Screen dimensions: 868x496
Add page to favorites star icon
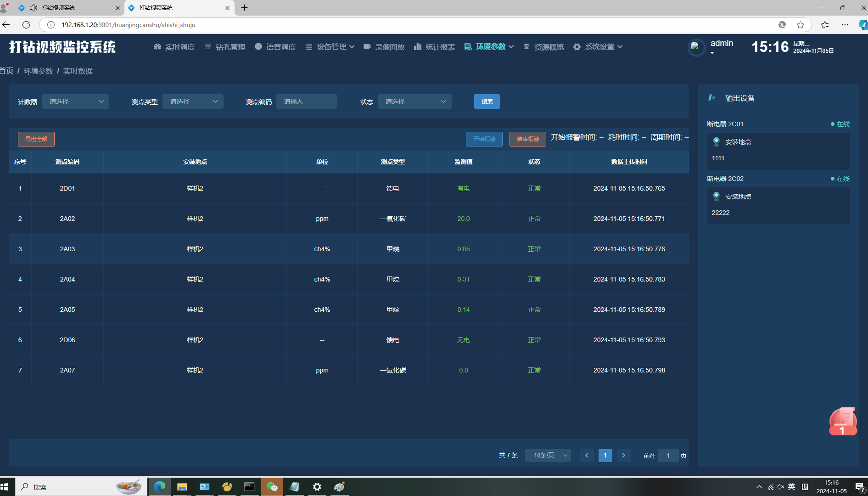point(801,25)
